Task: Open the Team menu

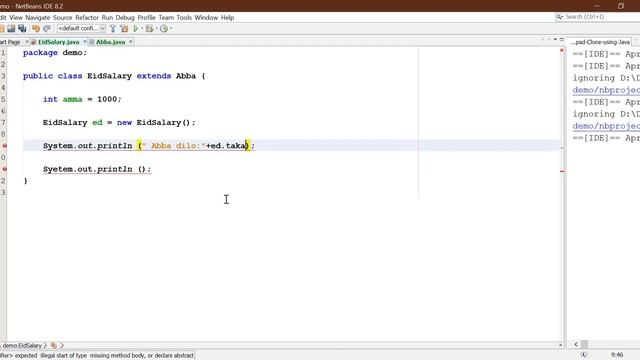Action: [166, 18]
